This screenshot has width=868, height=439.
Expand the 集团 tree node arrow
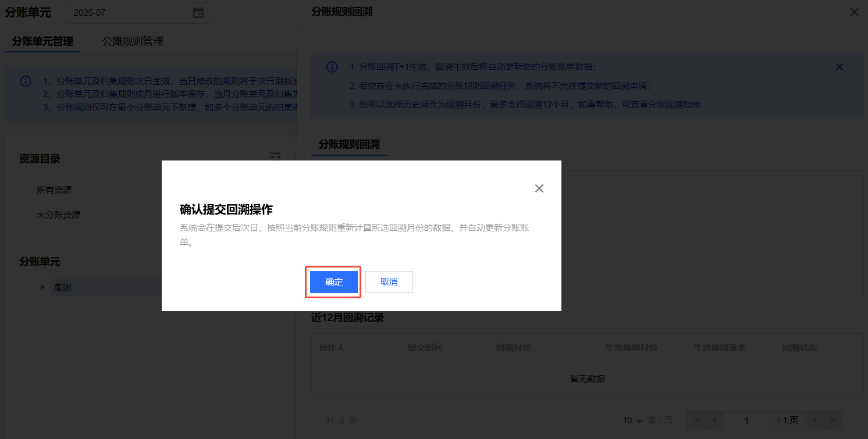pos(42,287)
